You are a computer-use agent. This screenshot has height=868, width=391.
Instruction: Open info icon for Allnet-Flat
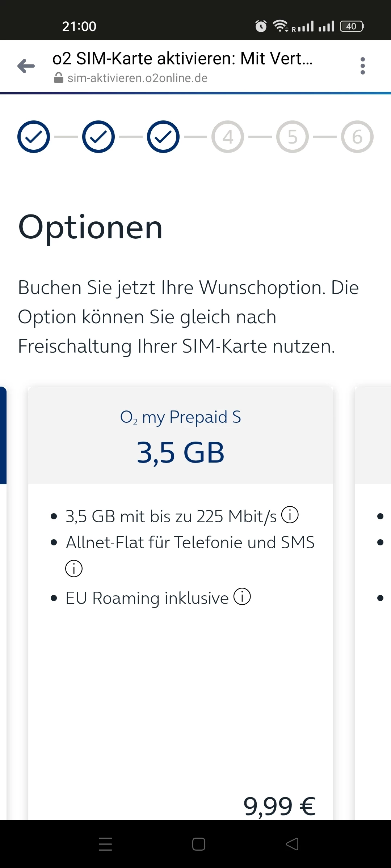pos(74,568)
